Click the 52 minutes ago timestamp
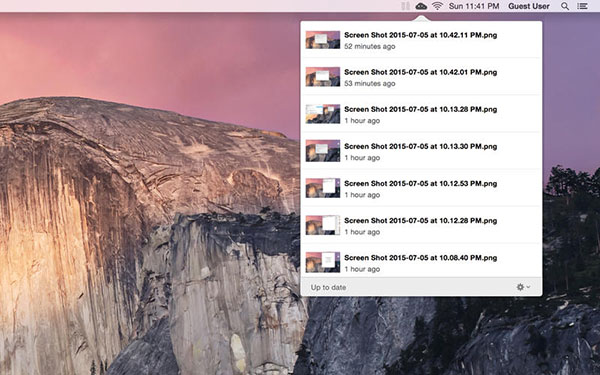 [x=370, y=46]
